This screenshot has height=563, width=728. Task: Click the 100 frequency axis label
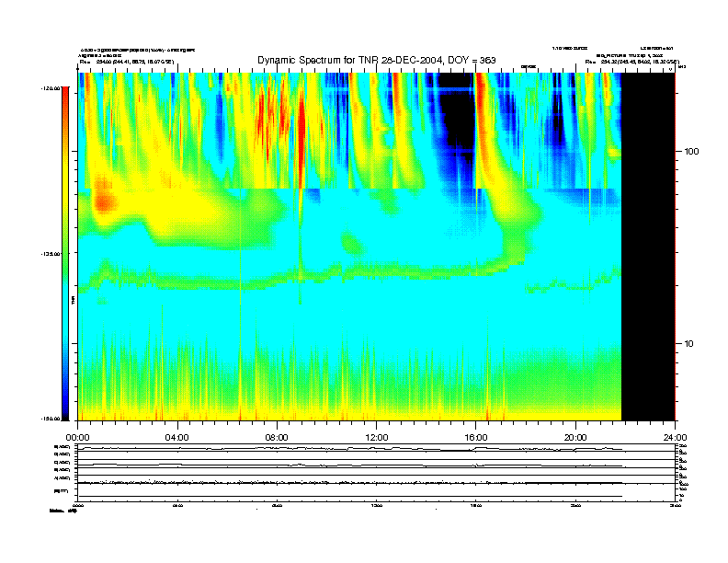point(691,152)
